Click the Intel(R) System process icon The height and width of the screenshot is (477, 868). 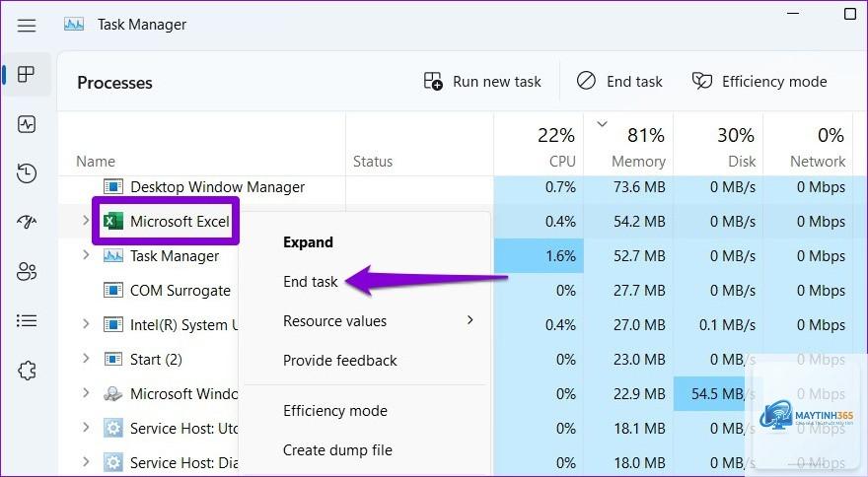(x=113, y=324)
